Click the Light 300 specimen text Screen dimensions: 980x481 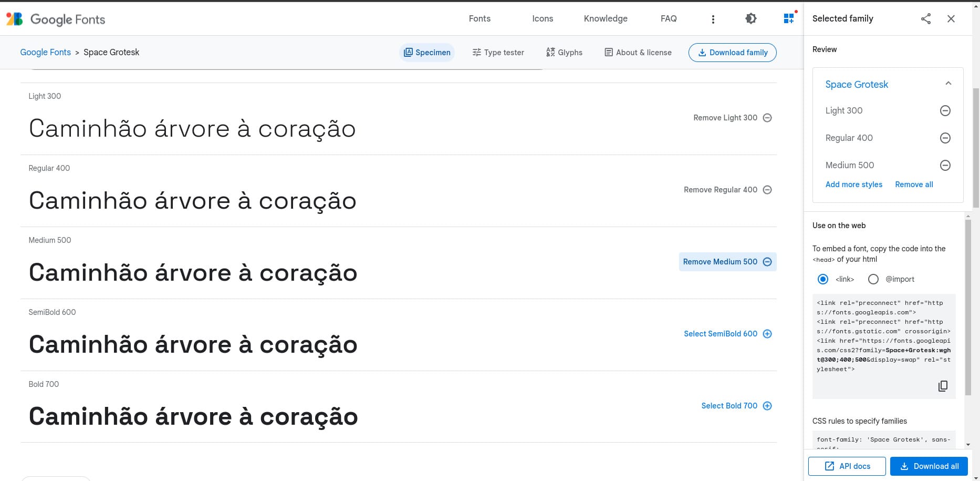point(192,129)
